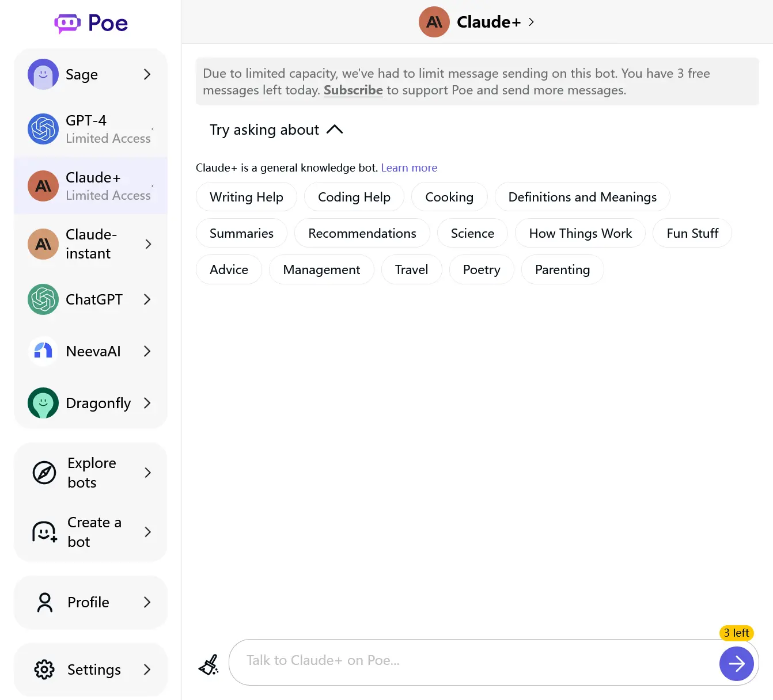The height and width of the screenshot is (700, 773).
Task: Open Explore bots label
Action: pyautogui.click(x=92, y=473)
